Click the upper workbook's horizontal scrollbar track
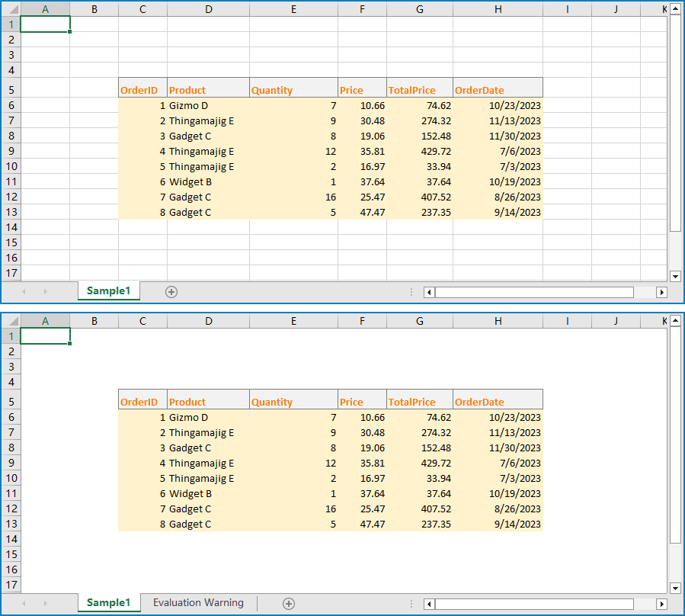 pyautogui.click(x=533, y=292)
